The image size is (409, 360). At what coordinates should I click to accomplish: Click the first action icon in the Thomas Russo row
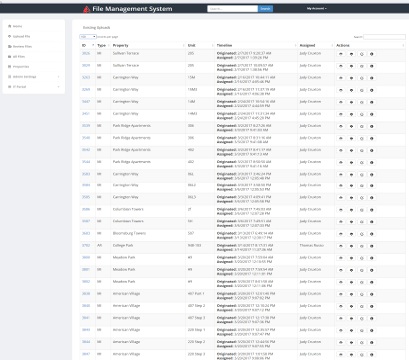341,246
